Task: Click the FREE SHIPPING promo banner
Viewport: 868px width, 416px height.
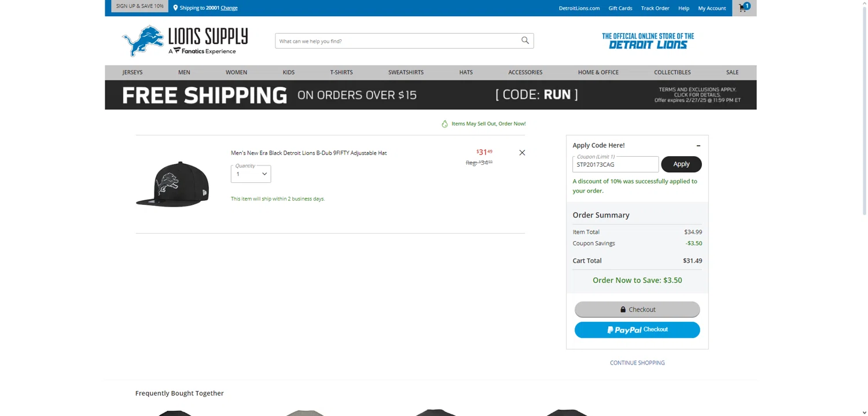Action: click(431, 95)
